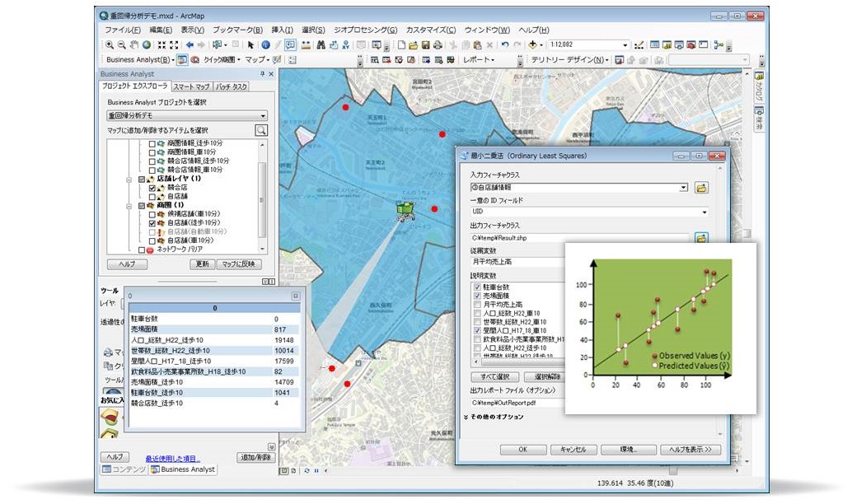Go back to previous map extent
Viewport: 852px width, 504px height.
pyautogui.click(x=190, y=45)
